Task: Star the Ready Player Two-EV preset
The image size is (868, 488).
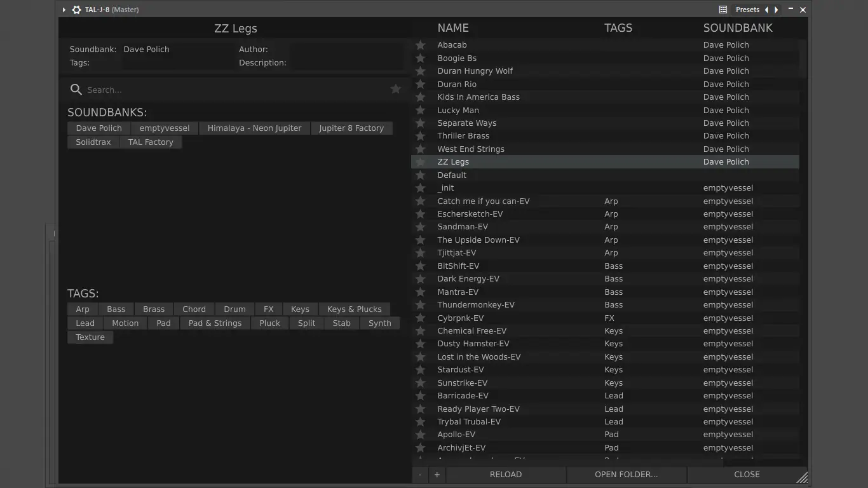Action: [420, 409]
